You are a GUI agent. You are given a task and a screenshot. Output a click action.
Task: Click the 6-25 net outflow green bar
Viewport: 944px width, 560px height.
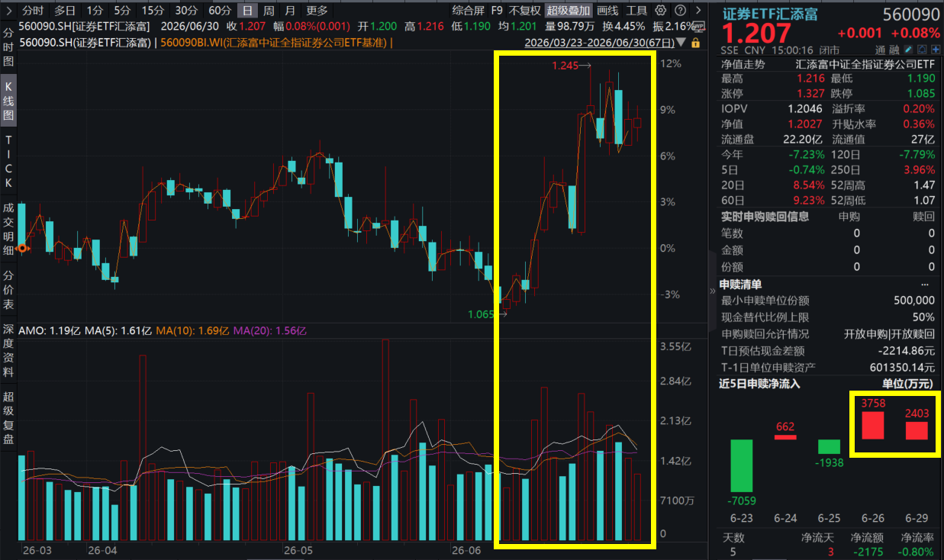pyautogui.click(x=830, y=446)
